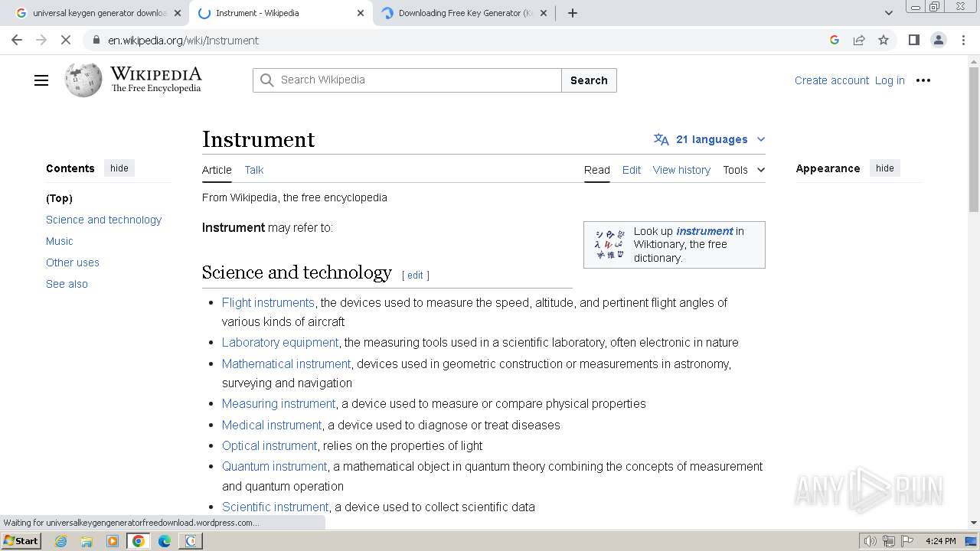
Task: Open the View history tab
Action: coord(681,170)
